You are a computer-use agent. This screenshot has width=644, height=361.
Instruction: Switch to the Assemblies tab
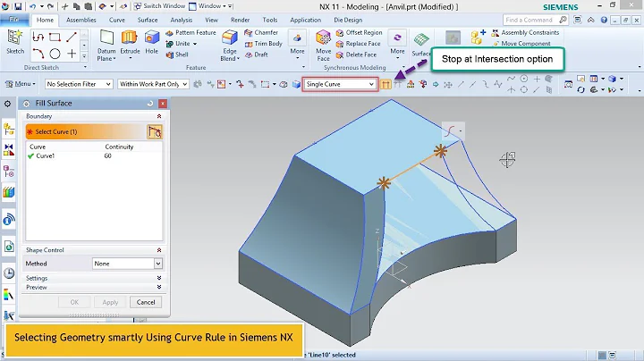tap(80, 20)
